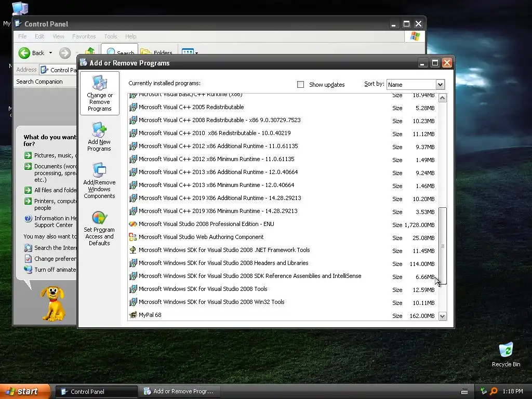Click icon of Visual C++ 2008 Redistributable entry
The height and width of the screenshot is (399, 532).
[x=133, y=120]
